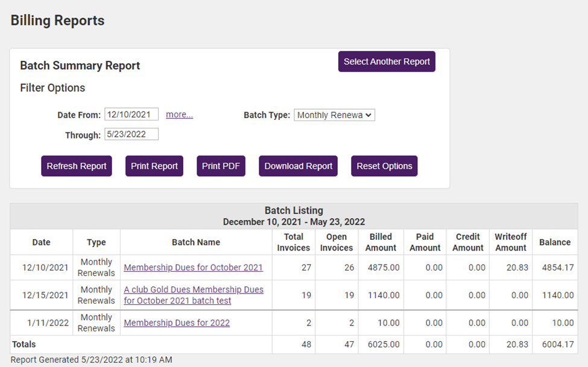Click the Print PDF button
This screenshot has width=588, height=367.
(221, 166)
